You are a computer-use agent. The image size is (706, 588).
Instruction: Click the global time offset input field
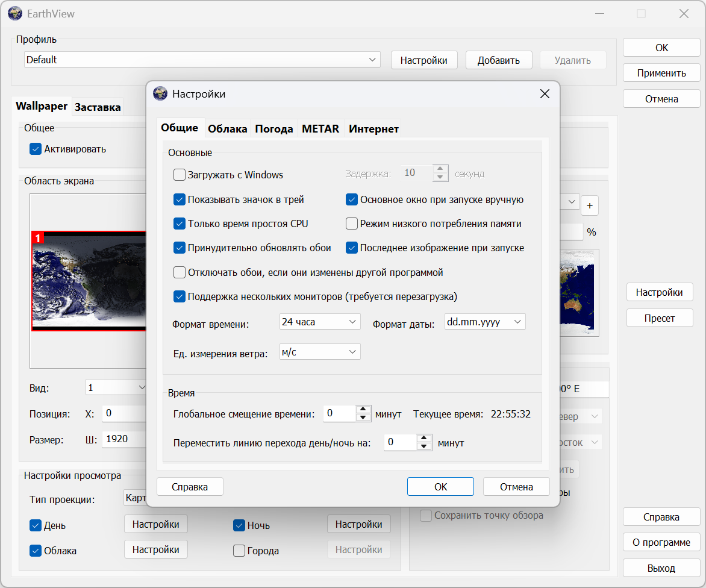[x=340, y=413]
